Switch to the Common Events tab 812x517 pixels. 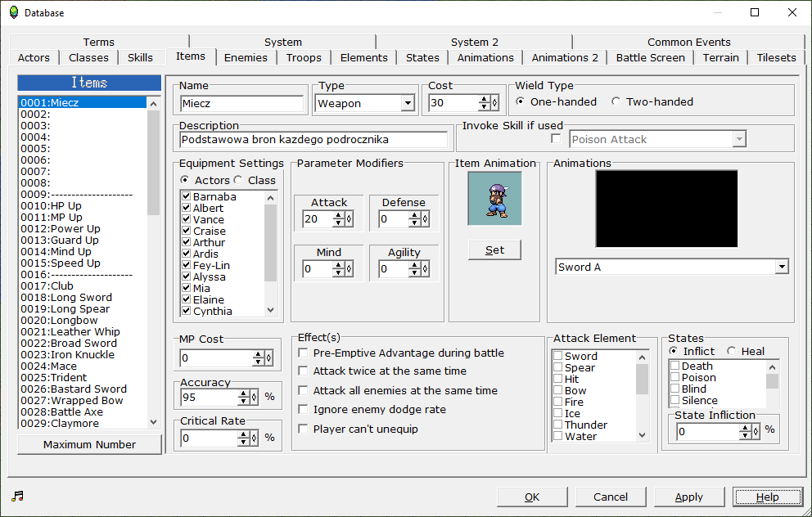tap(688, 42)
